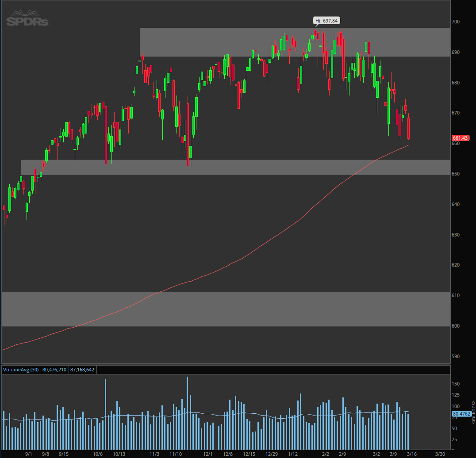Viewport: 476px width, 458px height.
Task: Click the 690 price axis label
Action: tap(456, 52)
